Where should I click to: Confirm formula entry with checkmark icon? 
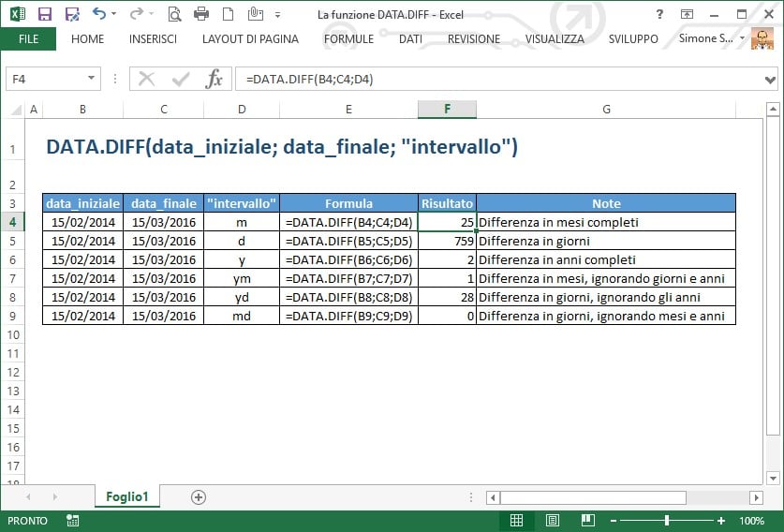tap(181, 79)
